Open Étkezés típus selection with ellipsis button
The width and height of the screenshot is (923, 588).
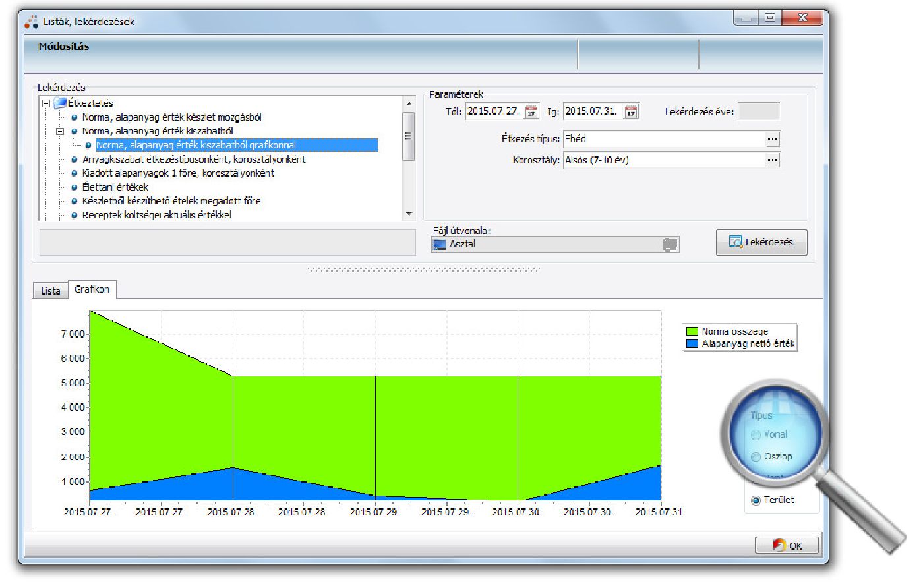tap(773, 139)
